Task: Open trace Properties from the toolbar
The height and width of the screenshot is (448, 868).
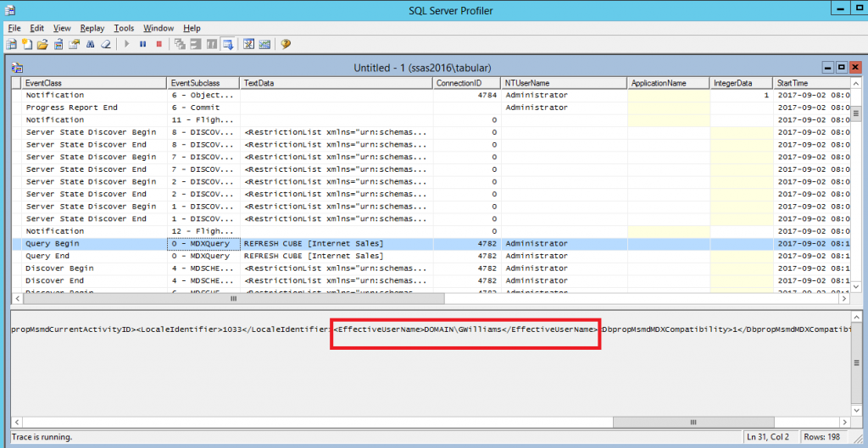Action: (x=74, y=44)
